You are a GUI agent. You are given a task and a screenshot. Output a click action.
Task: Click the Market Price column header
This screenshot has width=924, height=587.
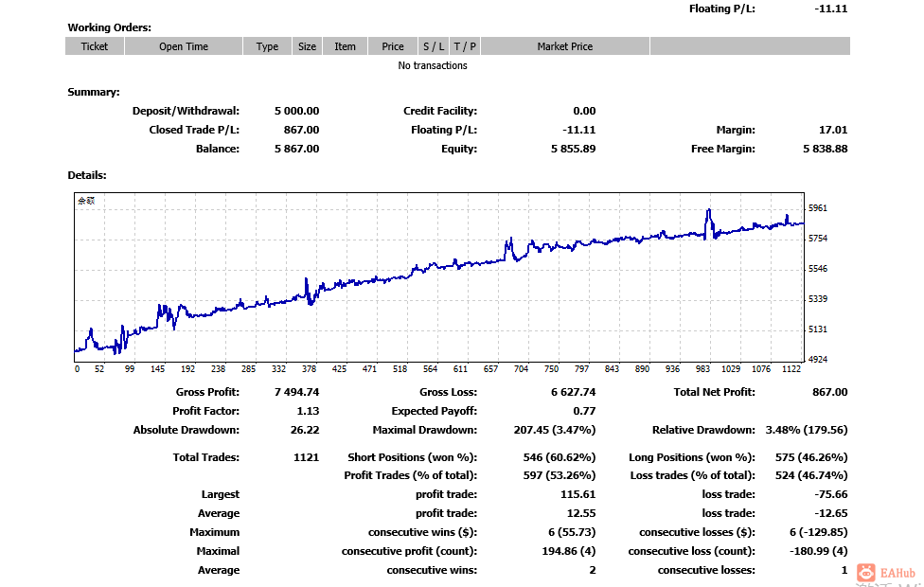564,46
